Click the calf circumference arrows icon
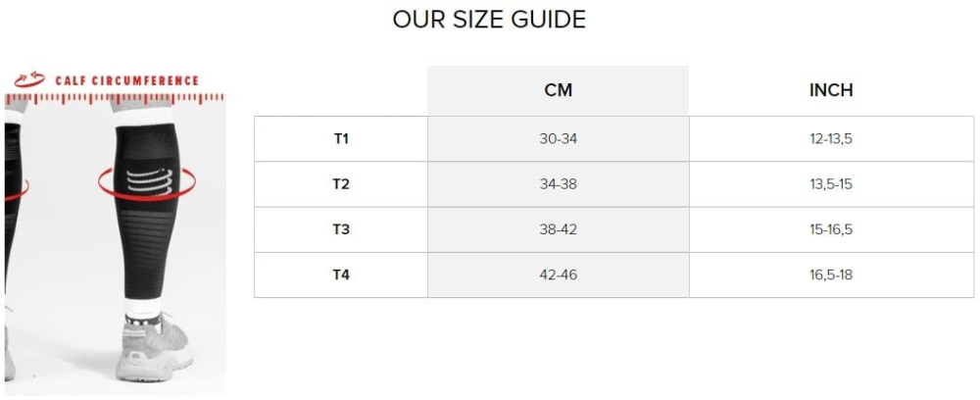 tap(29, 80)
